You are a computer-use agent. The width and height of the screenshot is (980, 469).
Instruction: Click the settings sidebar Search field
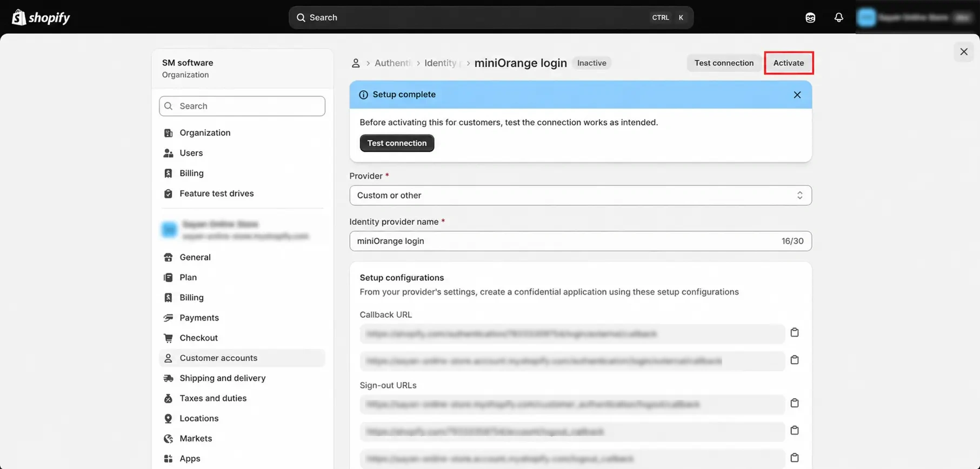(242, 106)
